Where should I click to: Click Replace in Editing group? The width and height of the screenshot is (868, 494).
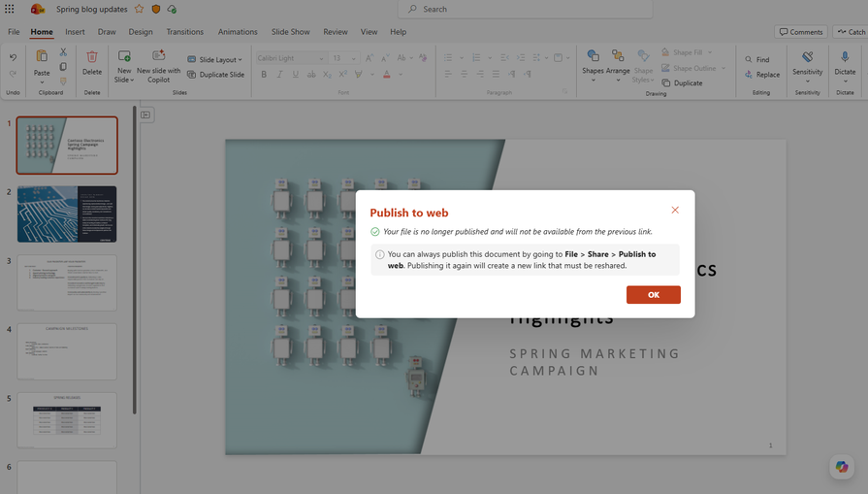click(762, 74)
